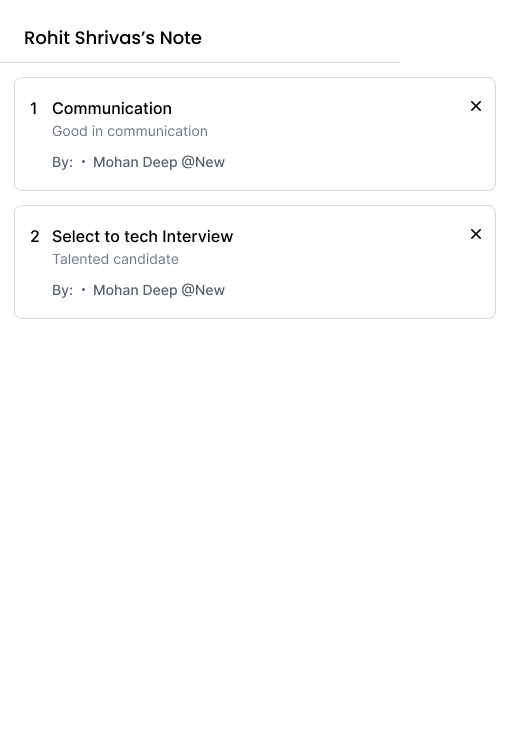Screen dimensions: 515x740
Task: Select the Talented candidate description
Action: (x=115, y=259)
